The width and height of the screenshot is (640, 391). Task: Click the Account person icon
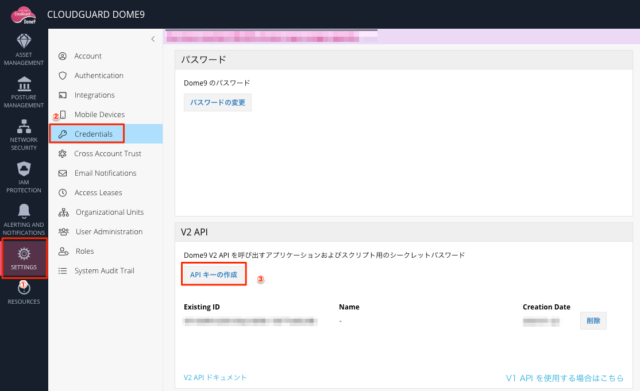click(x=62, y=56)
